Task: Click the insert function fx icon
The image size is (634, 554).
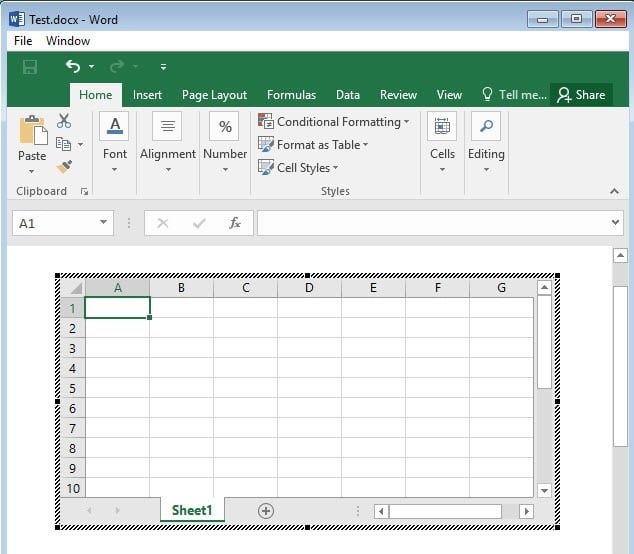Action: (x=235, y=223)
